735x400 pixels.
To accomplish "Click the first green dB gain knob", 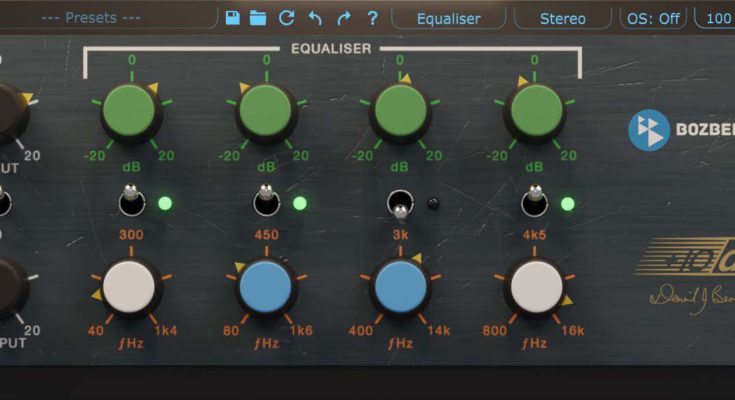I will 129,111.
